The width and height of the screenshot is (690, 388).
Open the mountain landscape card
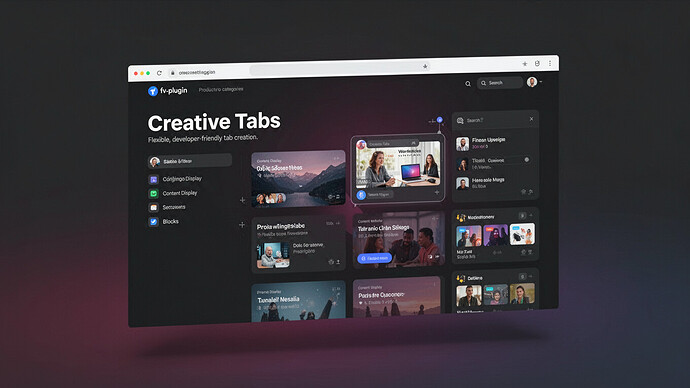point(298,179)
